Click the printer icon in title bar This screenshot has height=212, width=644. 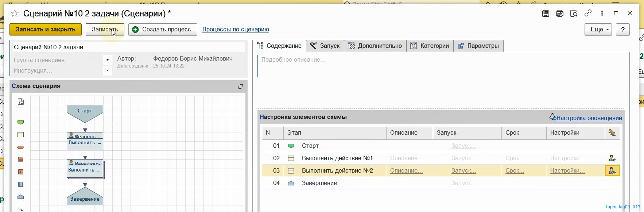point(559,14)
